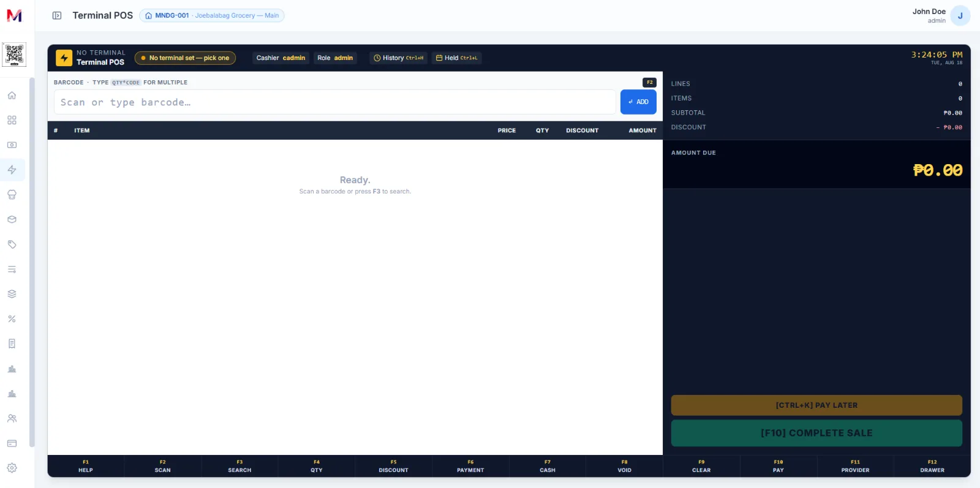This screenshot has width=980, height=488.
Task: Click the QR code image in sidebar
Action: (x=14, y=54)
